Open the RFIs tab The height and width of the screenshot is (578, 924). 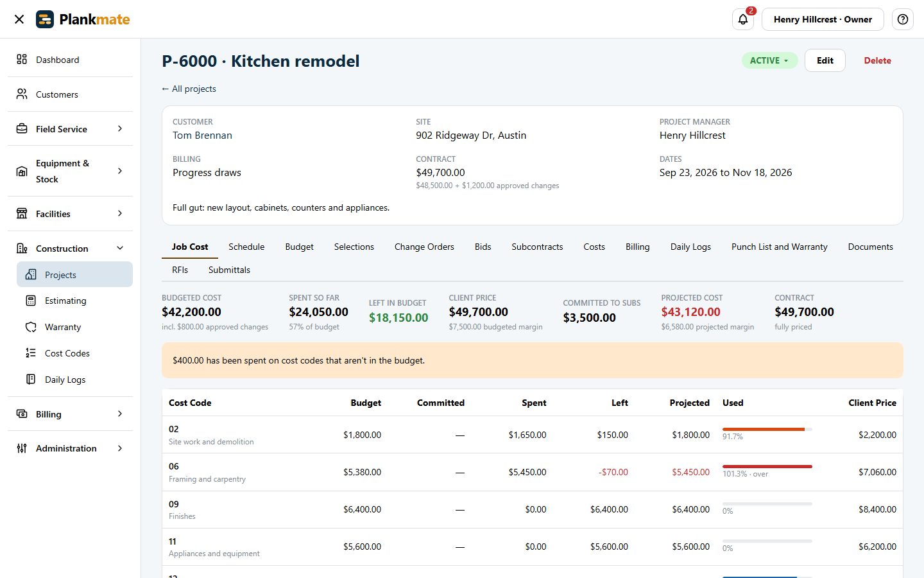[x=180, y=270]
